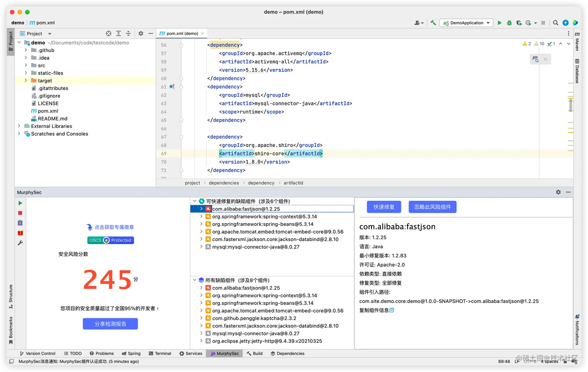Click the 分享检测报告 share report button
588x372 pixels.
110,324
